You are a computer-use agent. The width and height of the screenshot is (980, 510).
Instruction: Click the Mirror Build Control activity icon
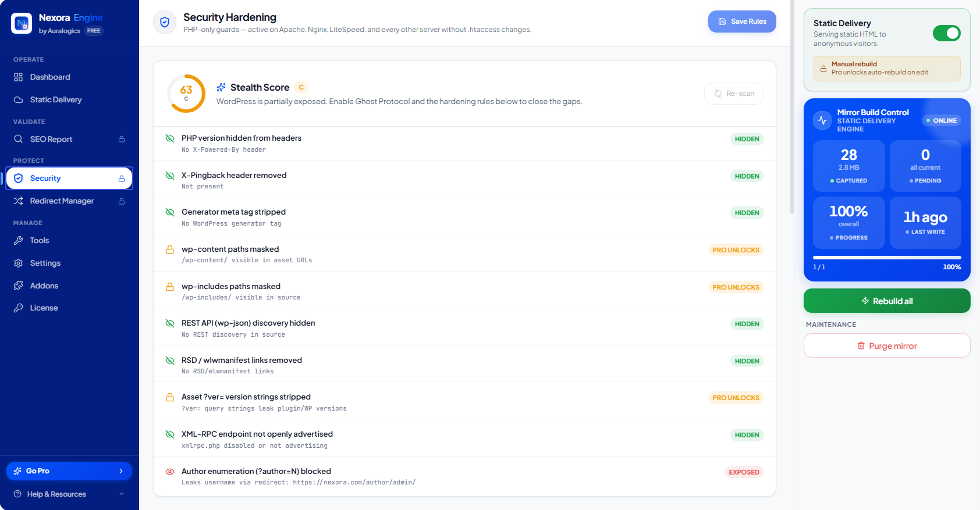point(822,120)
